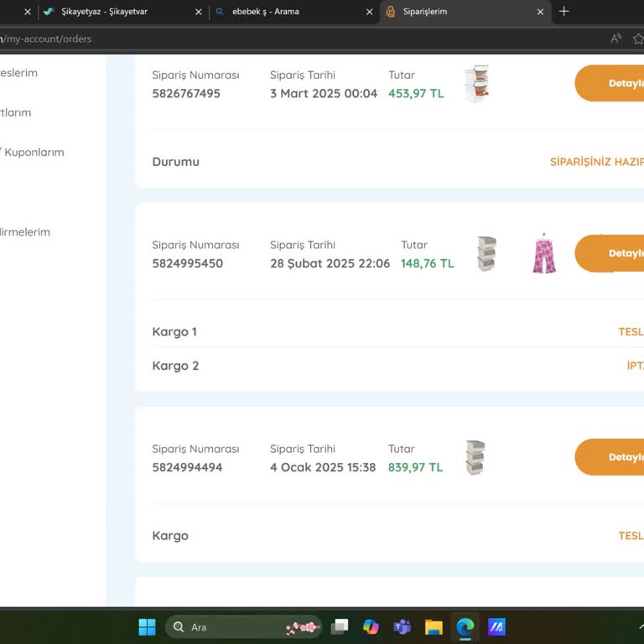Click the Read Aloud icon in the address bar
Viewport: 644px width, 644px height.
(615, 39)
